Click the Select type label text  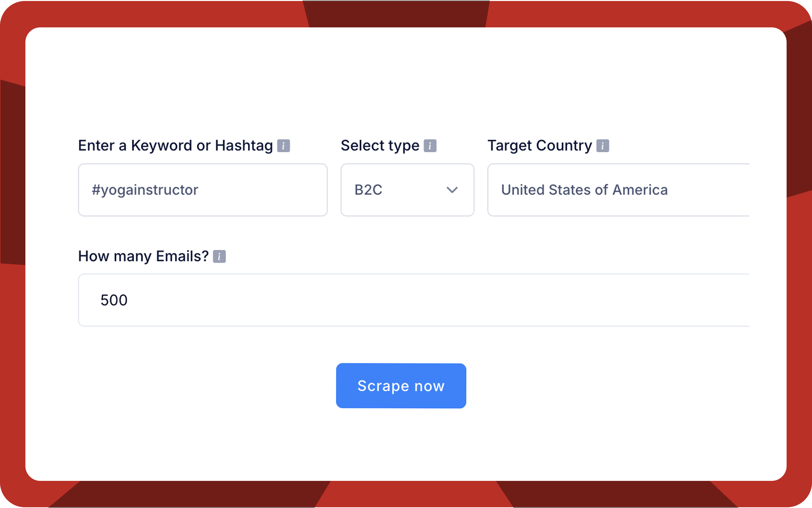pos(380,146)
